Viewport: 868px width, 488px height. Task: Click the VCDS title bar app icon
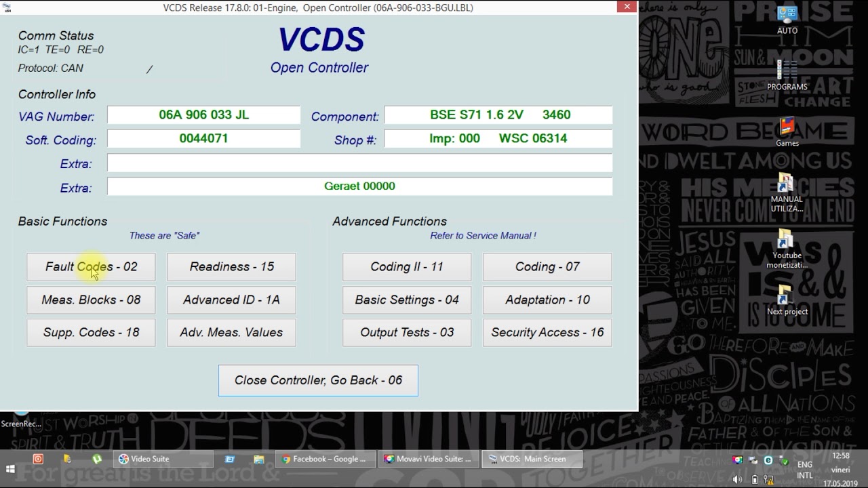(x=7, y=7)
